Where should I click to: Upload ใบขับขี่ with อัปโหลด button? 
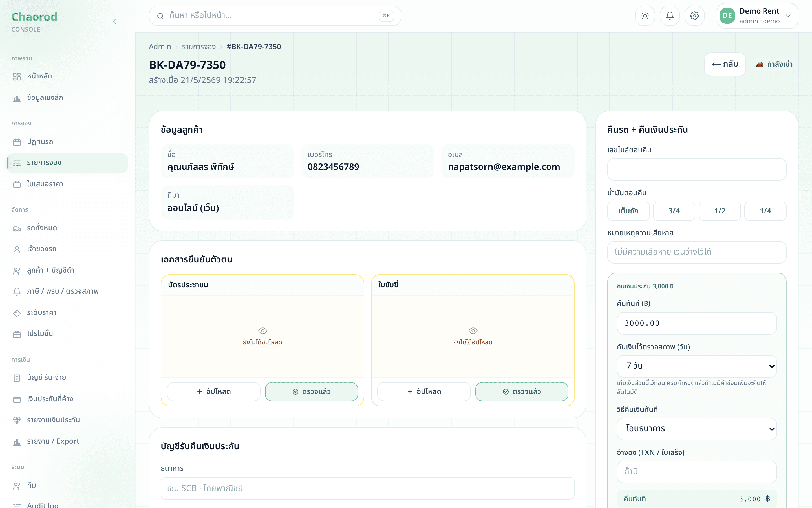click(x=424, y=391)
